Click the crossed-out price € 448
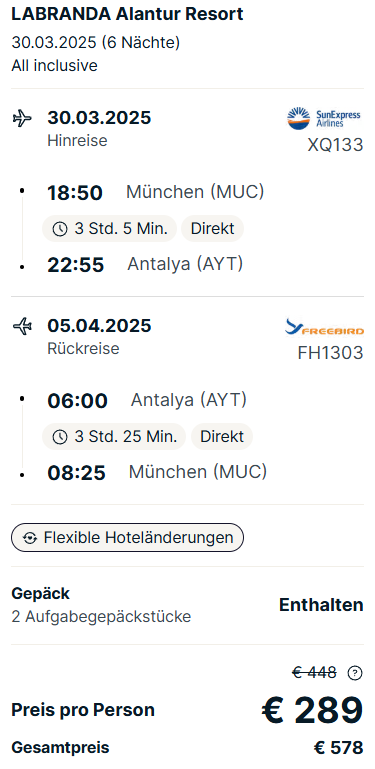375x769 pixels. coord(314,673)
